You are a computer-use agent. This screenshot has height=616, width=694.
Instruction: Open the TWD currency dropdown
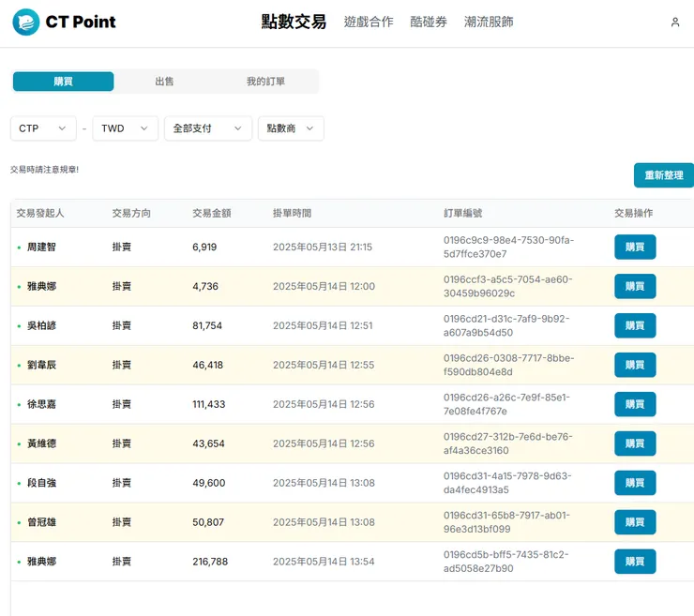coord(125,128)
